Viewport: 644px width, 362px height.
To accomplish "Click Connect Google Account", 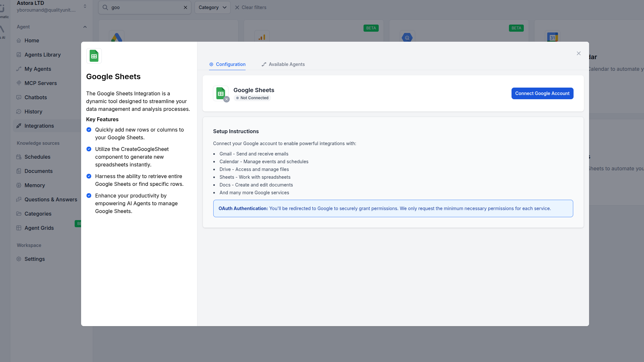I will pos(542,93).
